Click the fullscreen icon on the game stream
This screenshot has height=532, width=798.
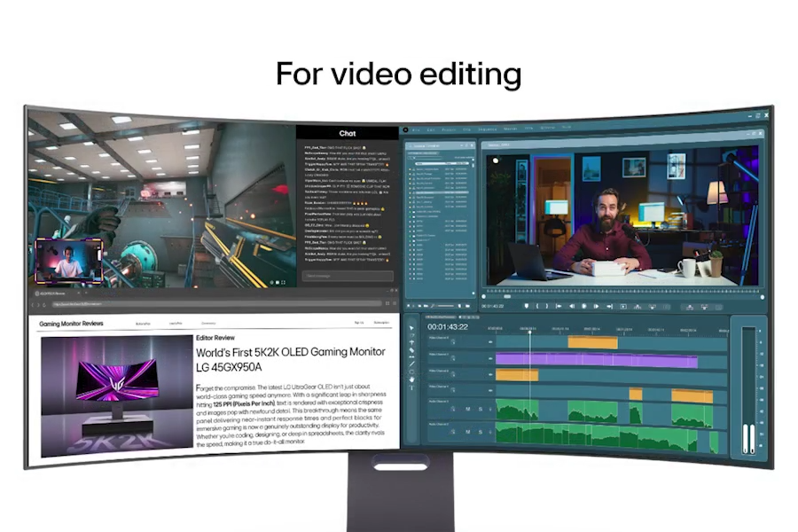tap(283, 282)
